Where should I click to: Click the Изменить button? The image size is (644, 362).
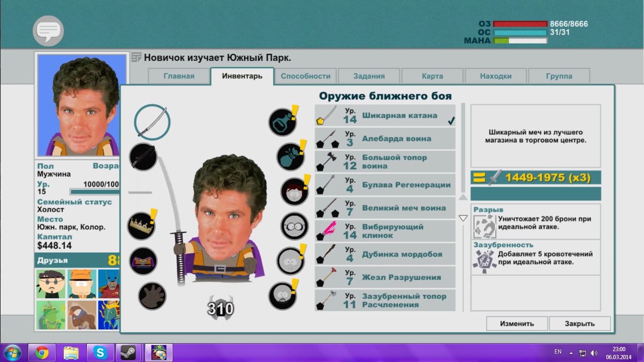coord(517,324)
